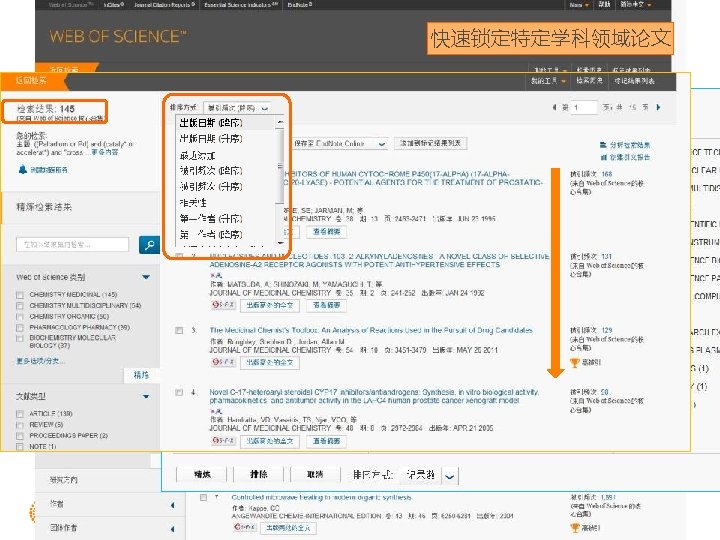The width and height of the screenshot is (720, 540).
Task: Select checkbox for record 3 Medicinal Chemist's Toolbox
Action: click(179, 330)
